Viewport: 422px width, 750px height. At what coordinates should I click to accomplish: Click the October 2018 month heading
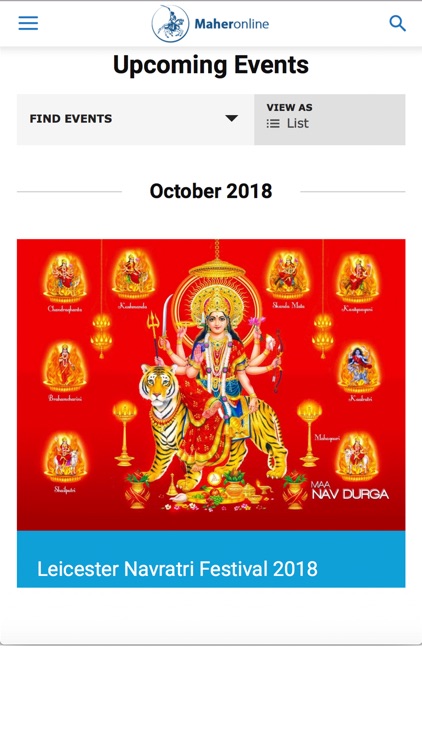coord(211,191)
